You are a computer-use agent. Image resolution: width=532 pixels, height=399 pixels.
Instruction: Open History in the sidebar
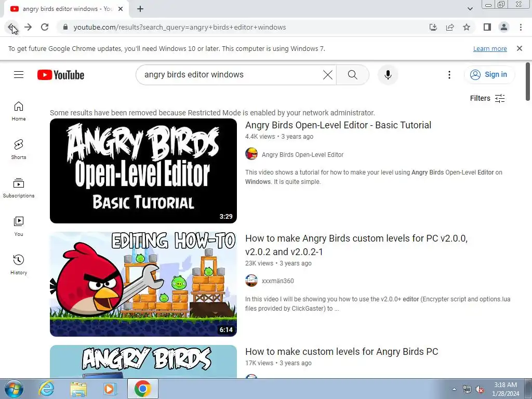19,264
